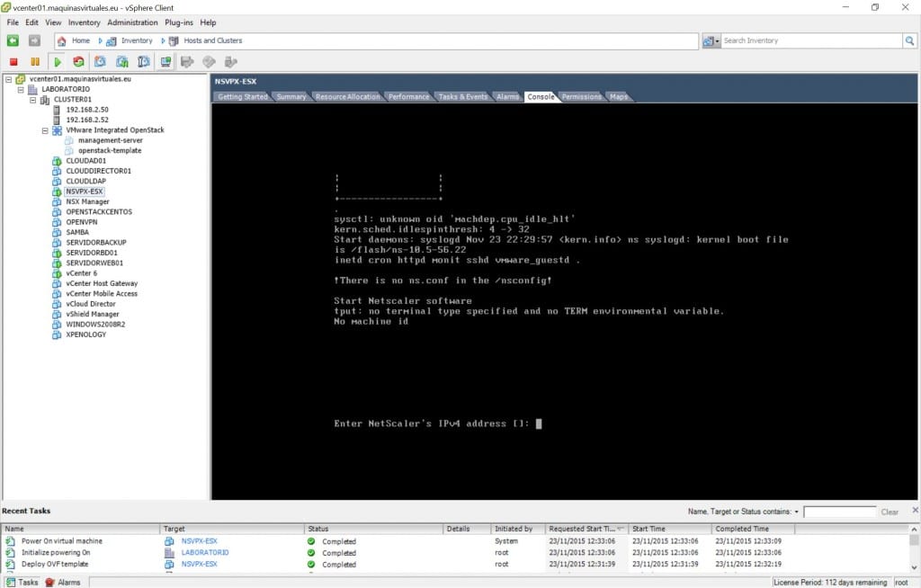This screenshot has width=921, height=588.
Task: Click the green Back navigation arrow
Action: click(13, 40)
